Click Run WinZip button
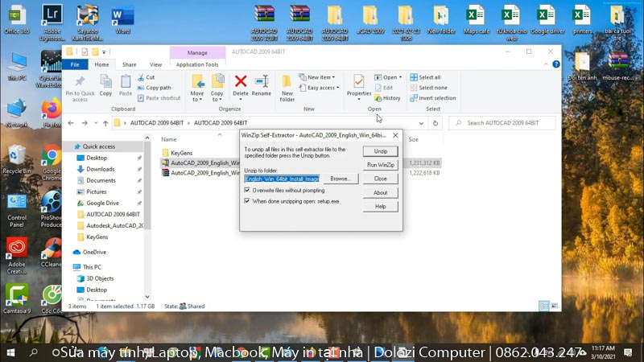The height and width of the screenshot is (362, 644). click(380, 165)
